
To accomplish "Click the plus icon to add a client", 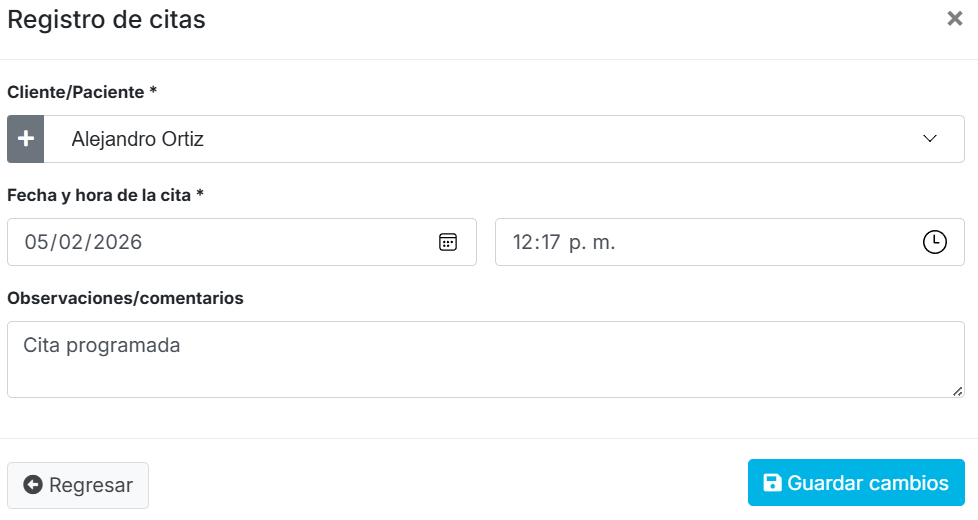I will (x=26, y=139).
